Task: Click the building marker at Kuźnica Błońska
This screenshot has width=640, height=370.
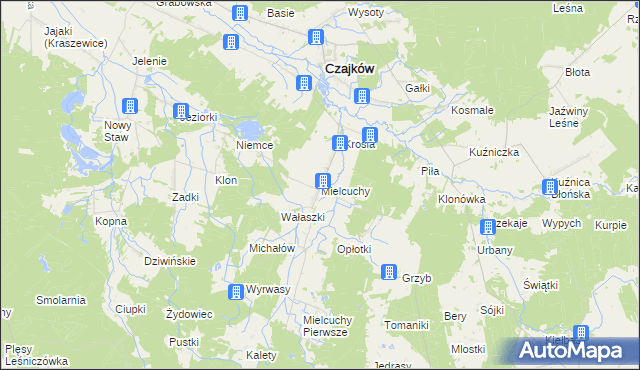Action: click(550, 187)
